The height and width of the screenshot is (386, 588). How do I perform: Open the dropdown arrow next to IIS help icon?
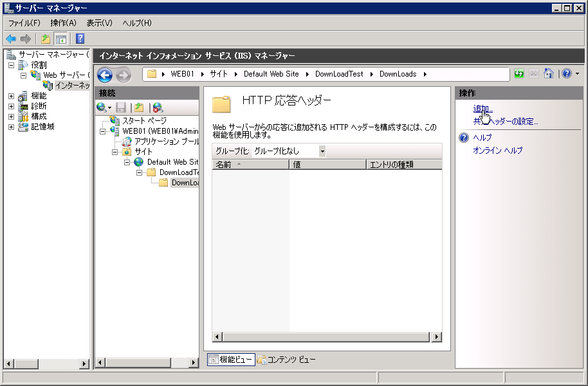577,73
